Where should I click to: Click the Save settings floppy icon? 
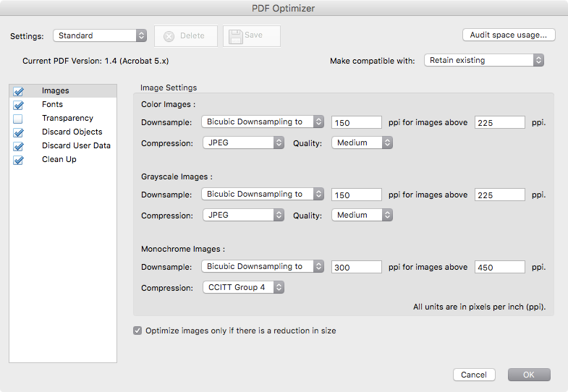(x=236, y=36)
